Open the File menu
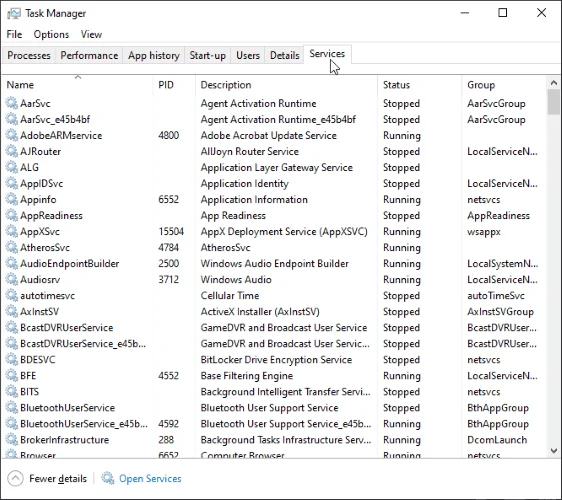 coord(14,34)
